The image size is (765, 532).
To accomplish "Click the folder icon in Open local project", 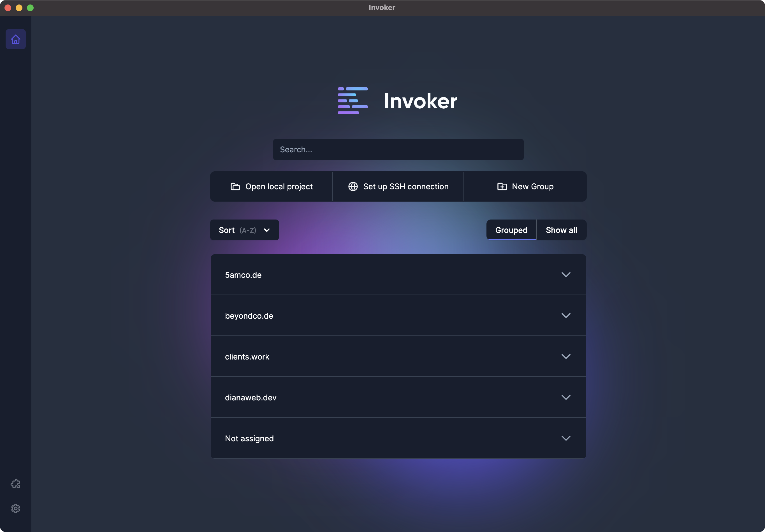I will [235, 186].
